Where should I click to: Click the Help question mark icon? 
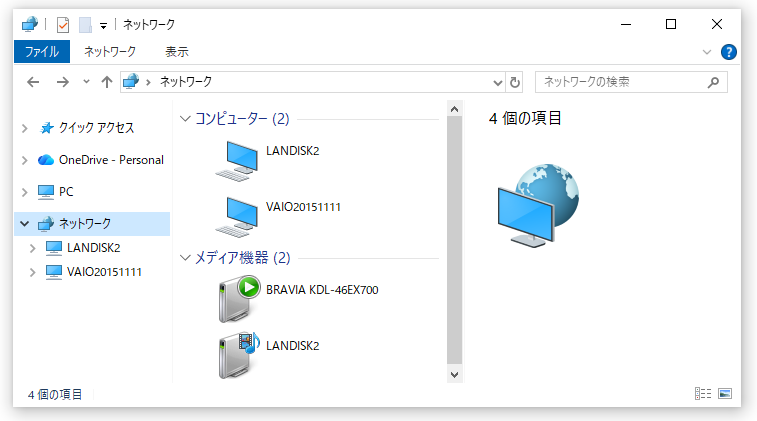(x=728, y=52)
